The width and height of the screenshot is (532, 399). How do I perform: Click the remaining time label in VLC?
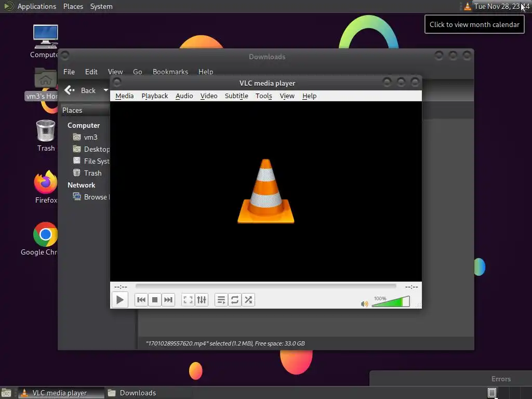(x=411, y=287)
